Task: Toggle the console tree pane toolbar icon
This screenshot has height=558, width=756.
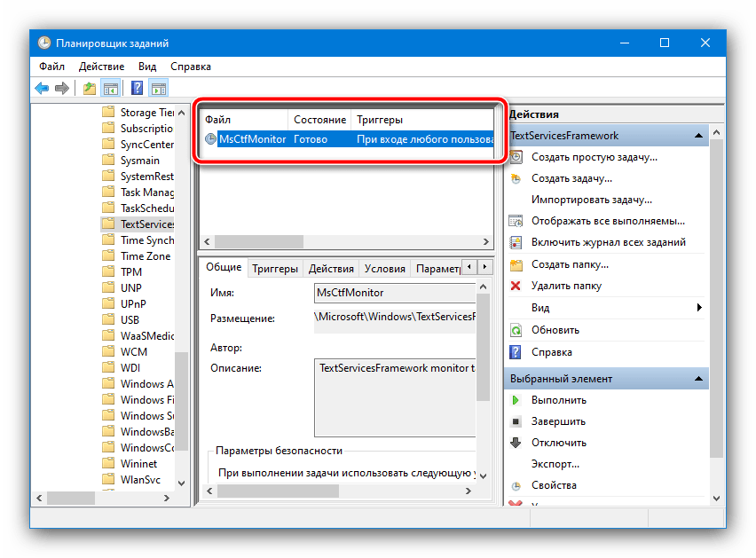Action: point(111,88)
